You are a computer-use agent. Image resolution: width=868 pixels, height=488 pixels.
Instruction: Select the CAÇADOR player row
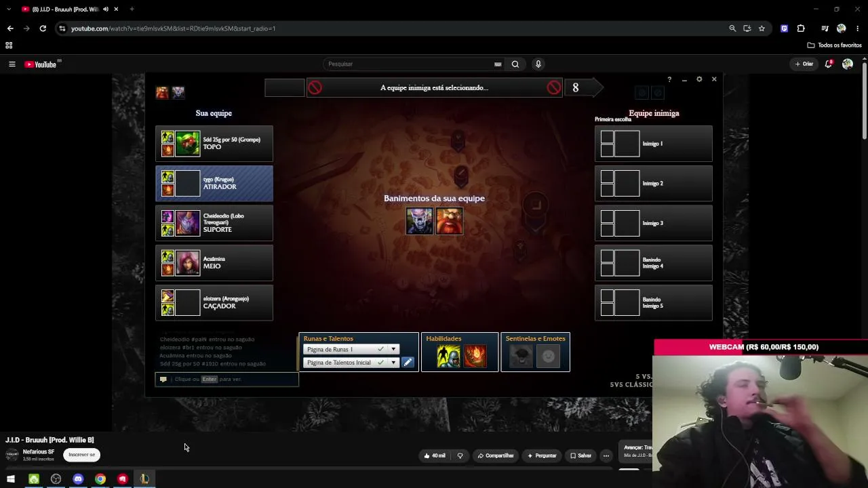tap(214, 303)
